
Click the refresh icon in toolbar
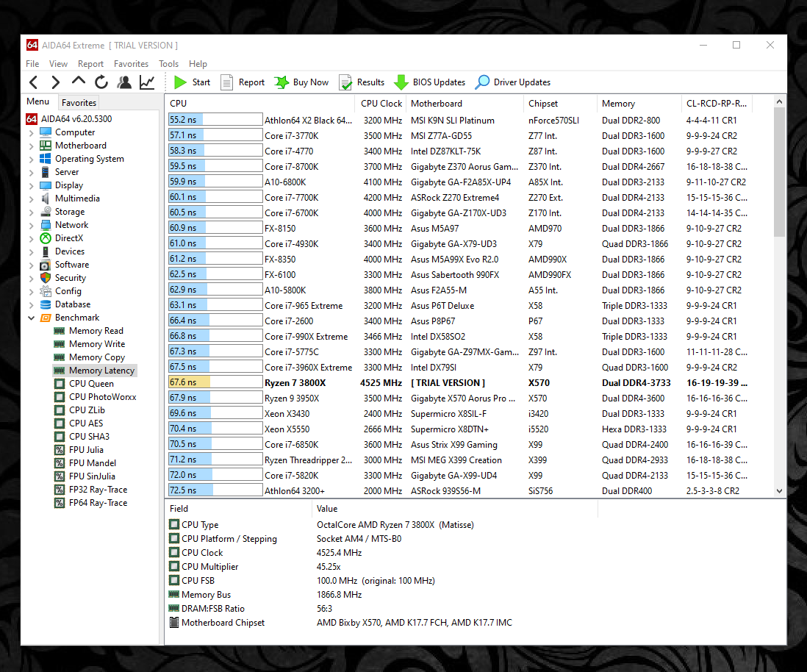(x=101, y=82)
